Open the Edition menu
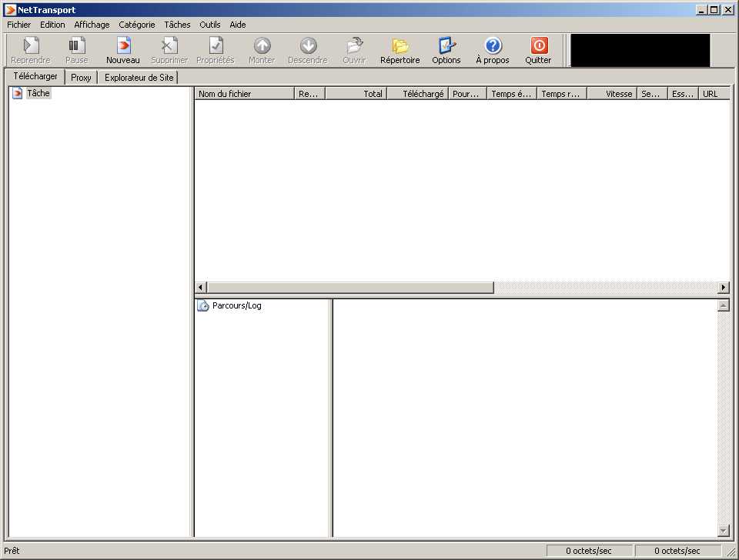739x560 pixels. pos(52,25)
